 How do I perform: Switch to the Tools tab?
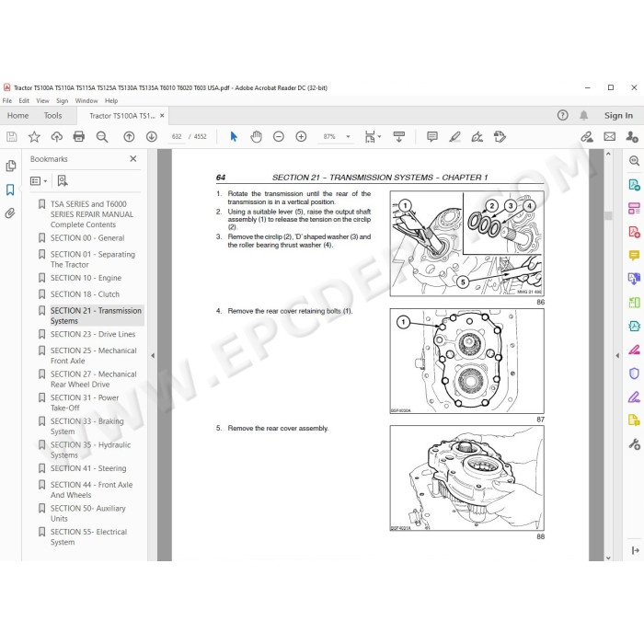pyautogui.click(x=53, y=115)
